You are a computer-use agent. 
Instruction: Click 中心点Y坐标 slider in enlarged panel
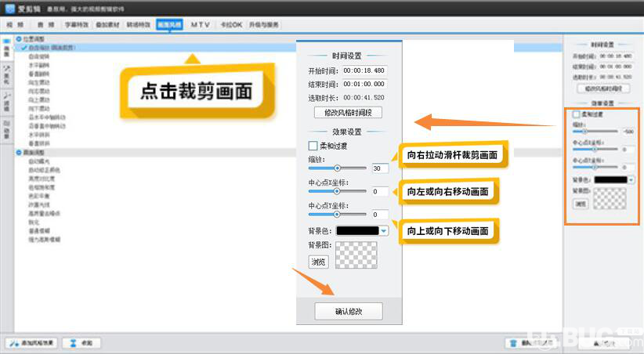(x=337, y=215)
